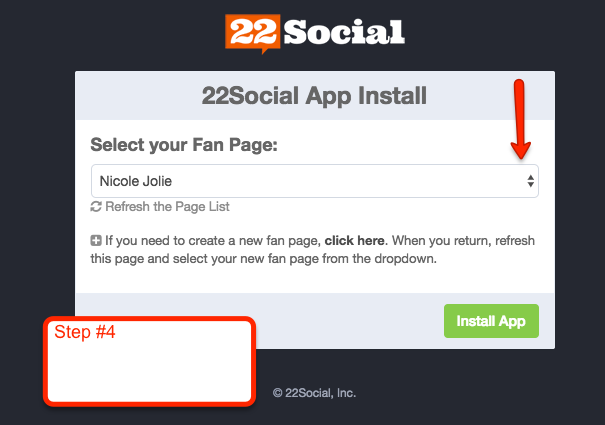Click the orange 22 speech bubble icon

point(253,34)
